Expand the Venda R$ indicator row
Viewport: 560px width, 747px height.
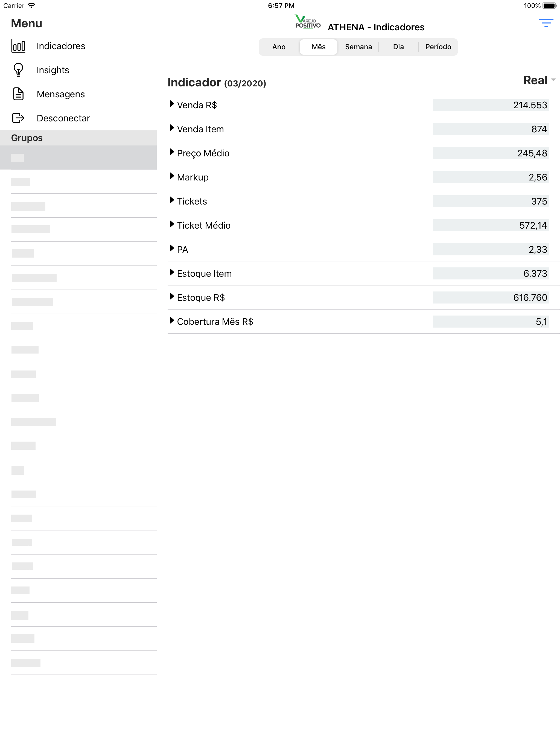363,105
